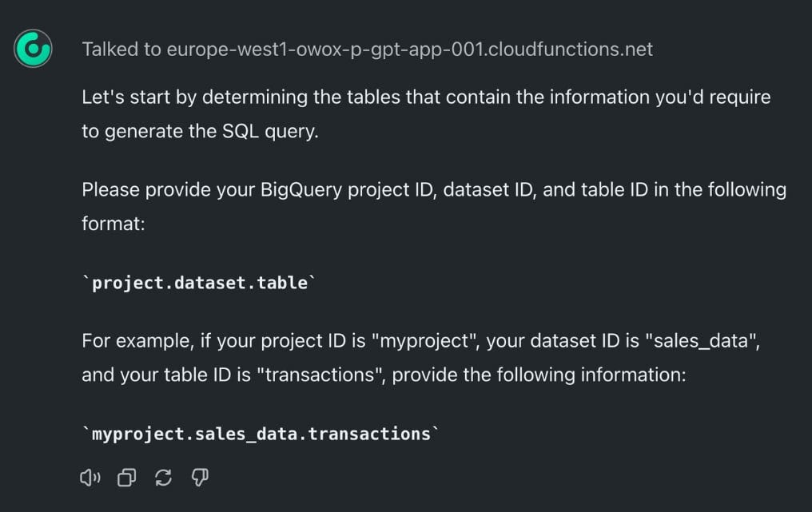Play the response with the Read Aloud speaker icon

coord(90,478)
